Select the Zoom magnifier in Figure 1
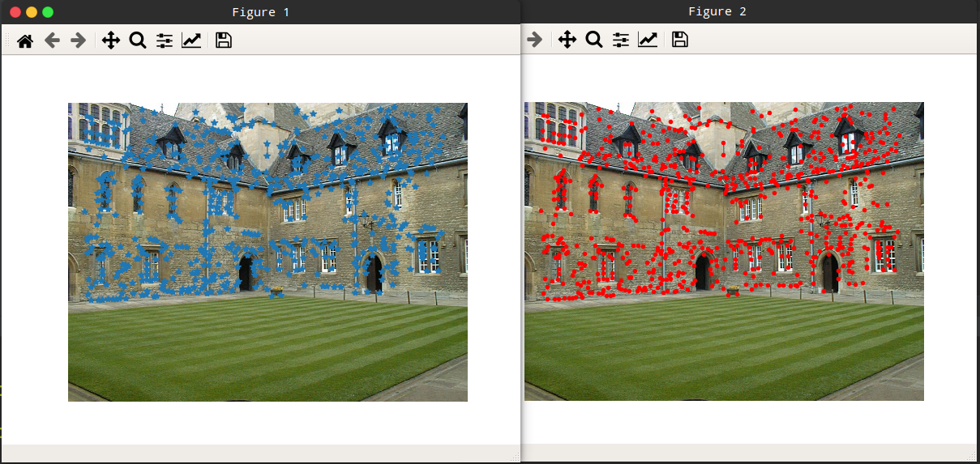This screenshot has width=980, height=464. pyautogui.click(x=138, y=40)
